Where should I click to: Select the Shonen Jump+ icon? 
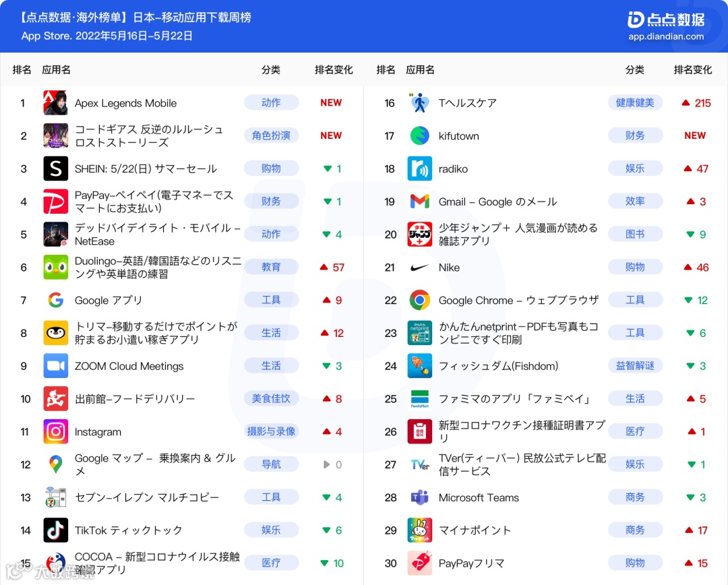pos(420,235)
